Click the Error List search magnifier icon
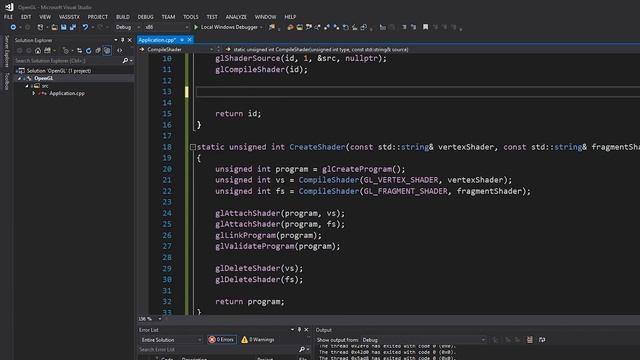Screen dimensions: 640x360 click(302, 349)
